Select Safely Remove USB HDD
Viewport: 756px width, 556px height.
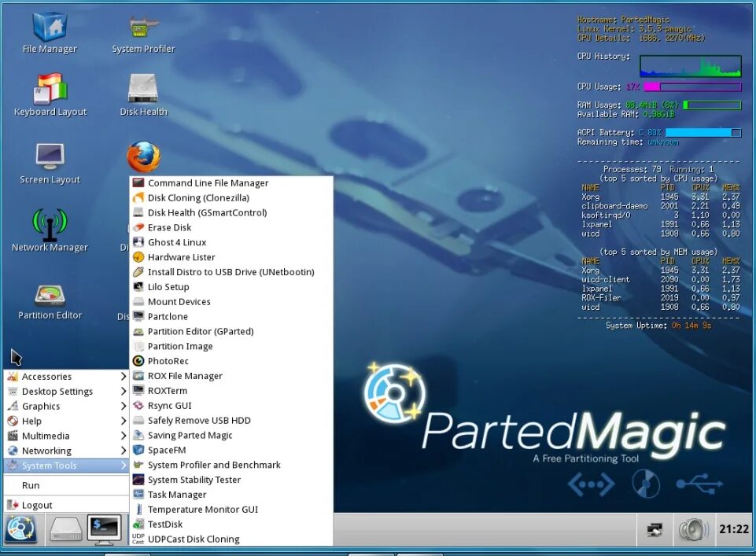click(231, 420)
